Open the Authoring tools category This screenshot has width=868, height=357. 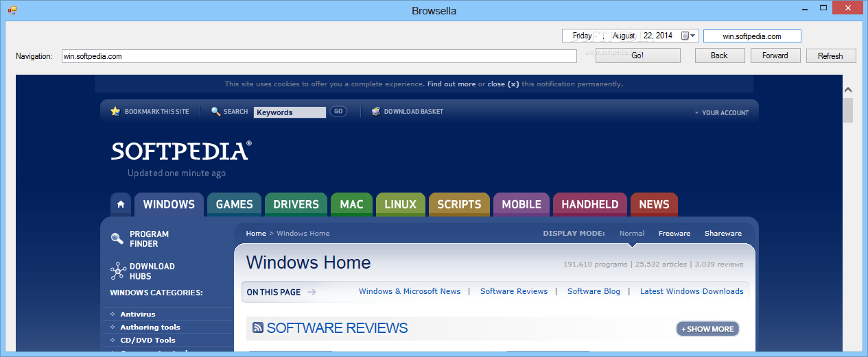150,327
